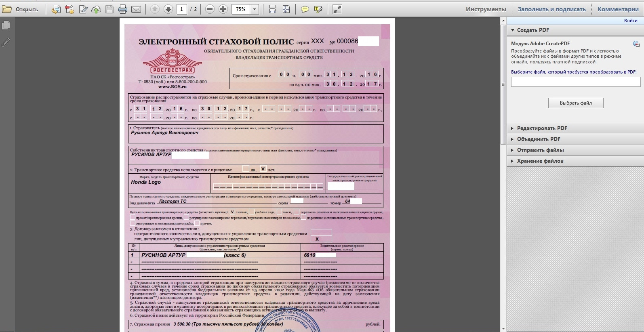Image resolution: width=644 pixels, height=332 pixels.
Task: Expand the Объединить PDF section
Action: (x=575, y=139)
